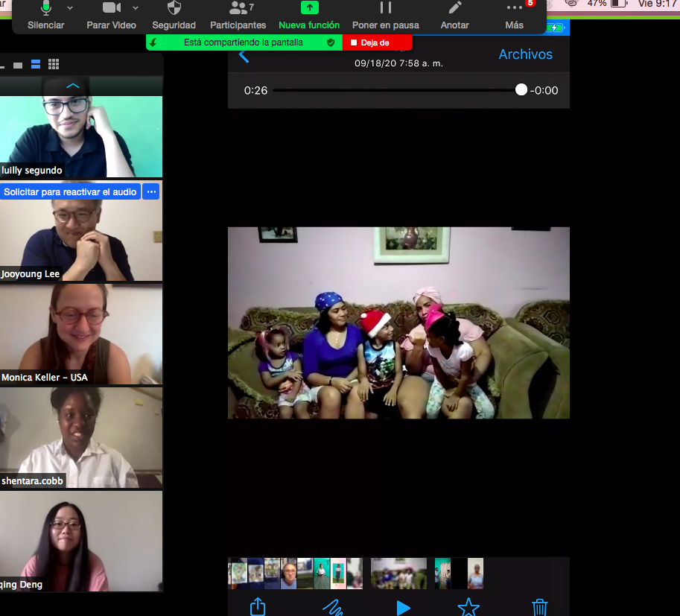Expand video options arrow beside Parar Video

click(136, 7)
